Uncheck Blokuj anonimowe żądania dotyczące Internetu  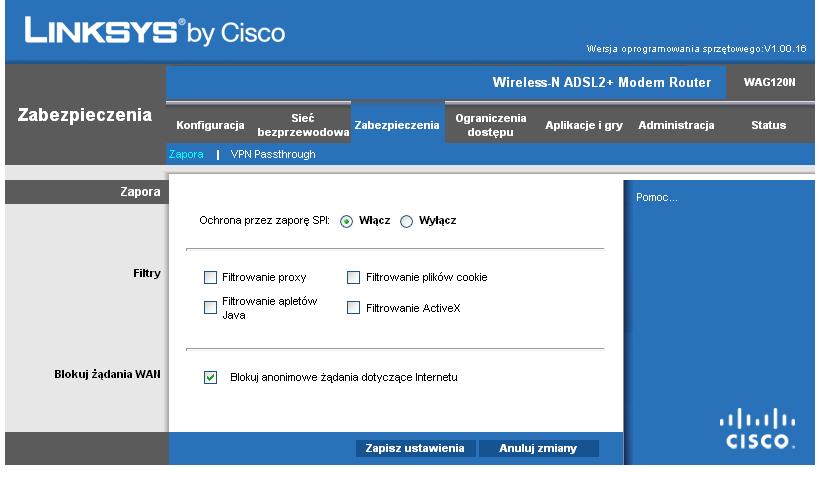[x=210, y=377]
